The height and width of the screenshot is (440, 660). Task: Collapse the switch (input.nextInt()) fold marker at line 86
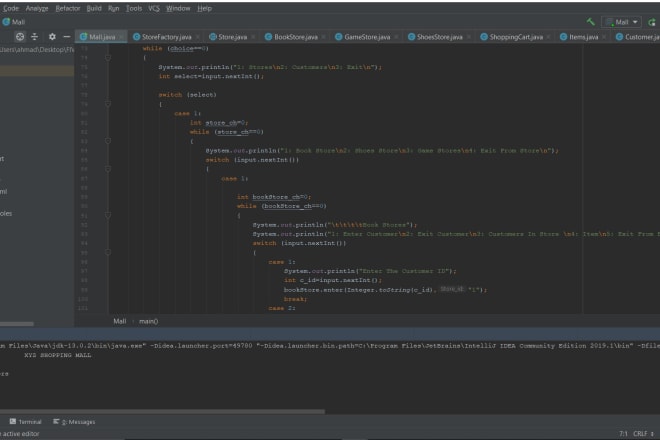pyautogui.click(x=108, y=169)
